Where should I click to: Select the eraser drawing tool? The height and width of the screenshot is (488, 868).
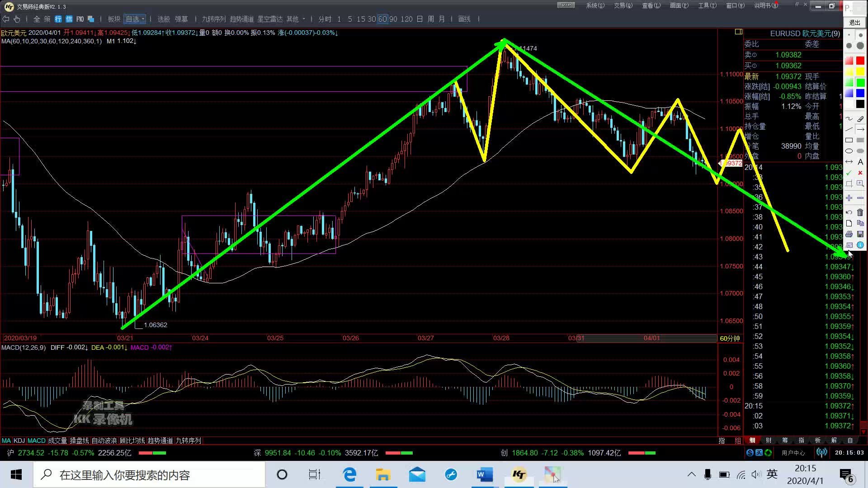pos(860,119)
